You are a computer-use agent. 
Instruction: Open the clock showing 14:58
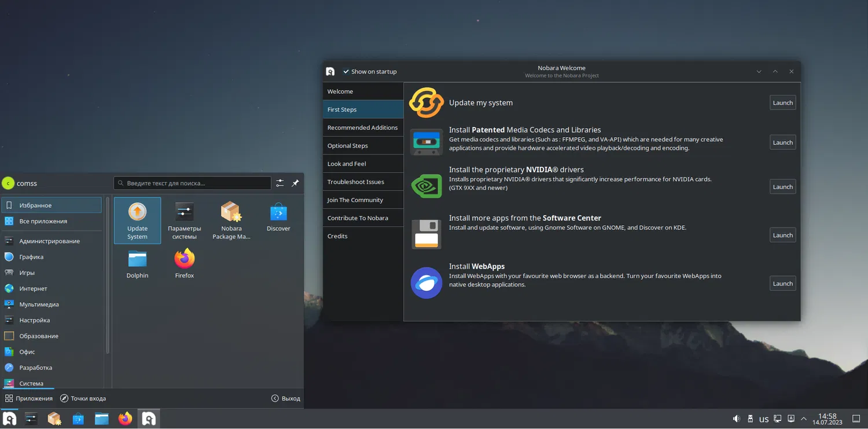pos(827,419)
